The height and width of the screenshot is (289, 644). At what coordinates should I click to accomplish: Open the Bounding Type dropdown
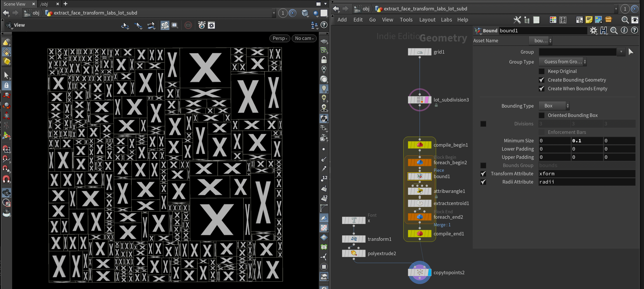click(554, 106)
